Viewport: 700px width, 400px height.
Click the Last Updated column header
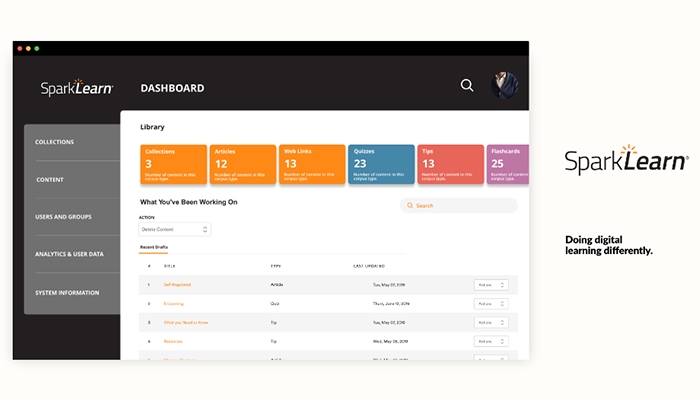(x=369, y=266)
